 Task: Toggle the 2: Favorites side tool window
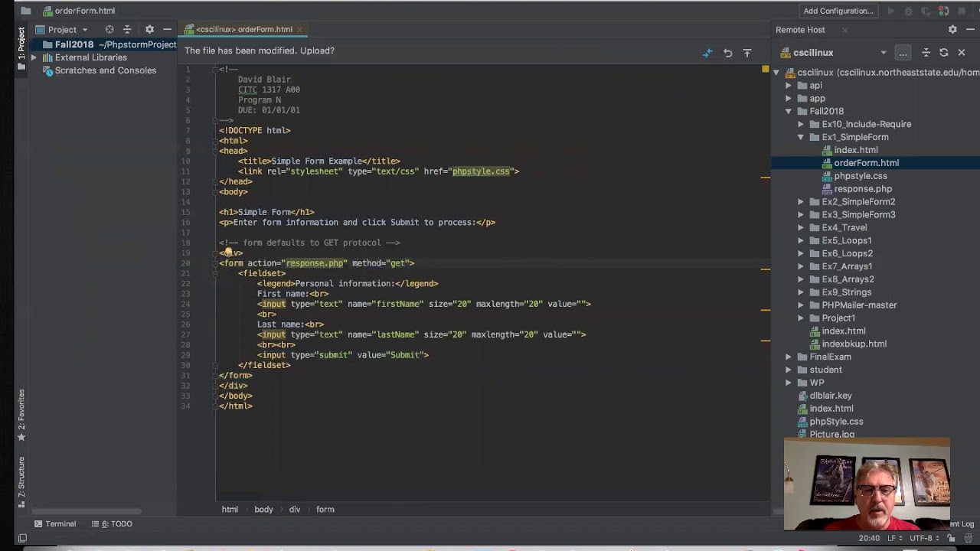21,415
